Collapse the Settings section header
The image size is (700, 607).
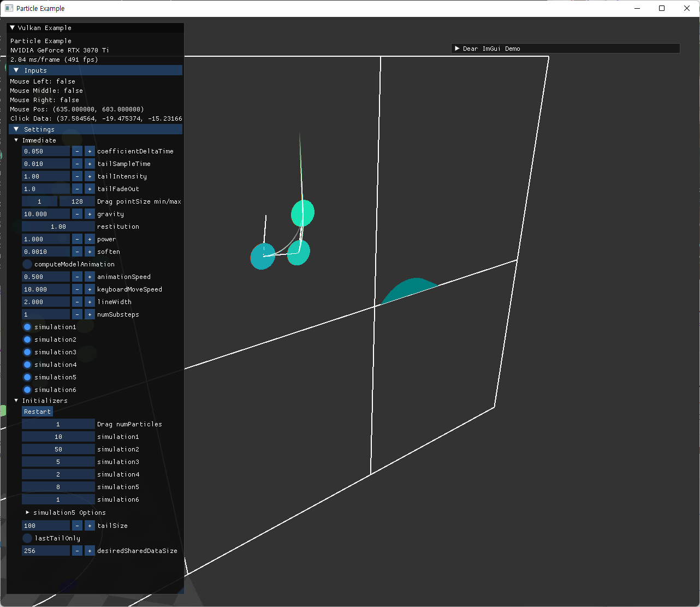[96, 129]
